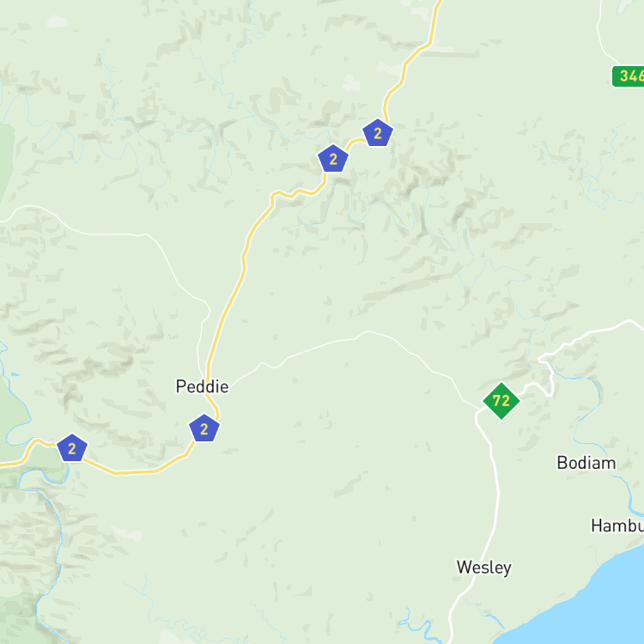Viewport: 644px width, 644px height.
Task: Select the green 346 route badge
Action: coord(628,76)
